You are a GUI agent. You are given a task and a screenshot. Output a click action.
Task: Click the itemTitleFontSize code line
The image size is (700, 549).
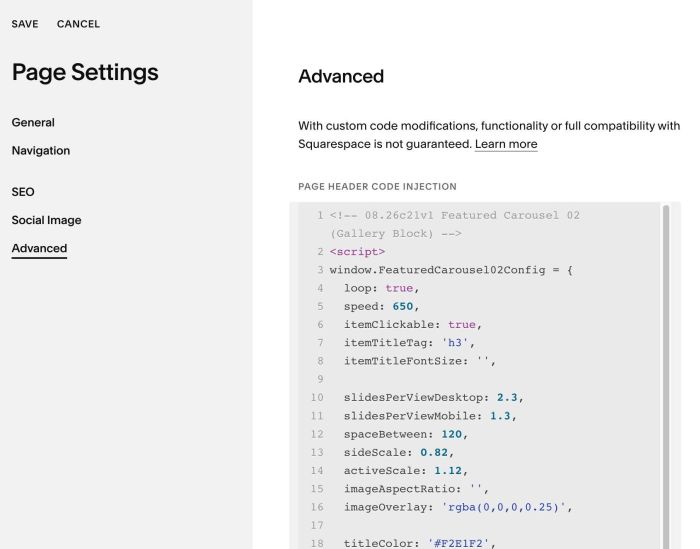click(420, 361)
